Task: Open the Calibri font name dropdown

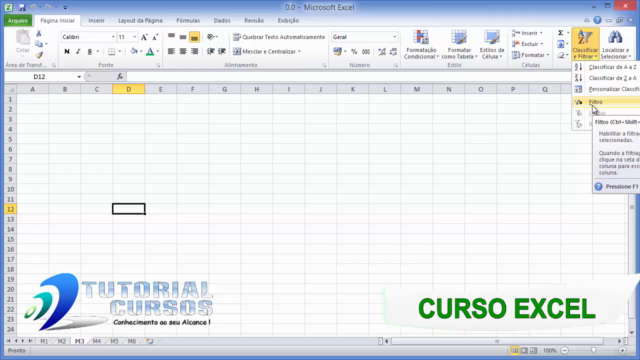Action: point(113,37)
